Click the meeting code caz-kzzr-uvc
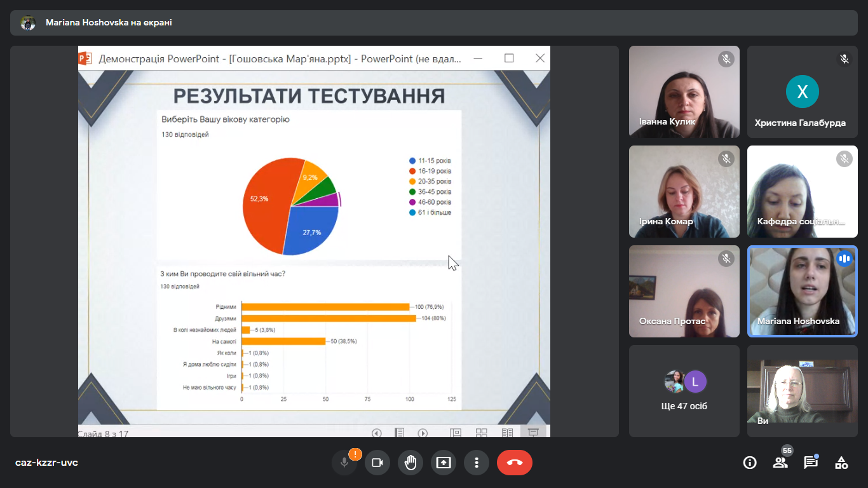868x488 pixels. point(46,463)
